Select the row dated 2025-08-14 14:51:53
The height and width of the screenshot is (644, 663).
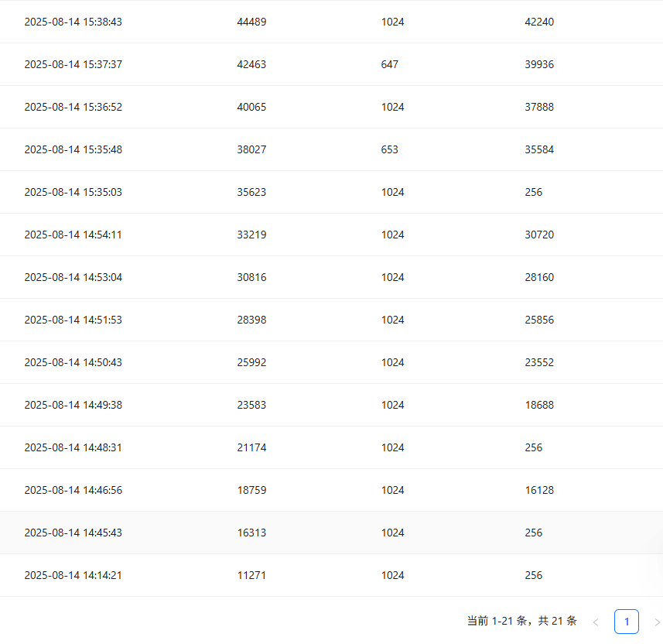[73, 320]
